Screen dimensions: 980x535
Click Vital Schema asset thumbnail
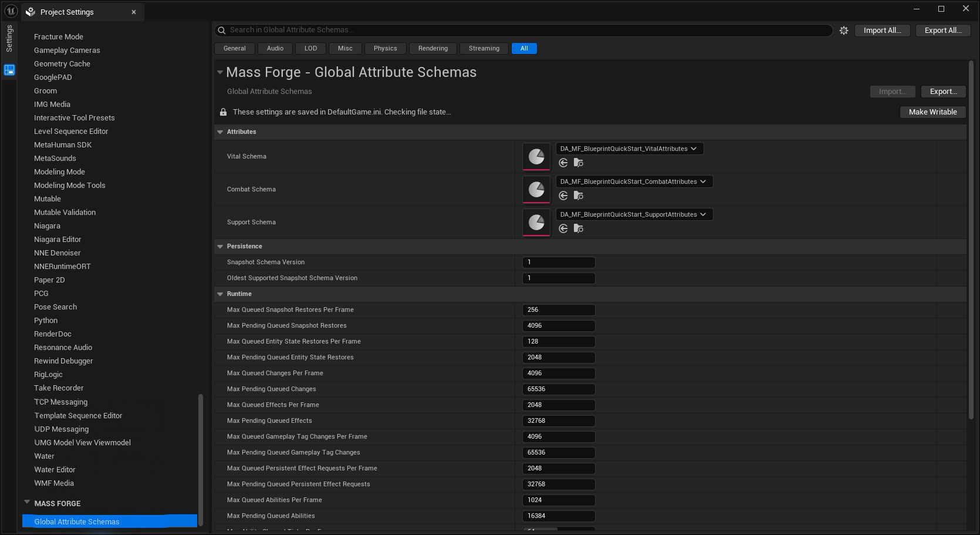point(536,157)
